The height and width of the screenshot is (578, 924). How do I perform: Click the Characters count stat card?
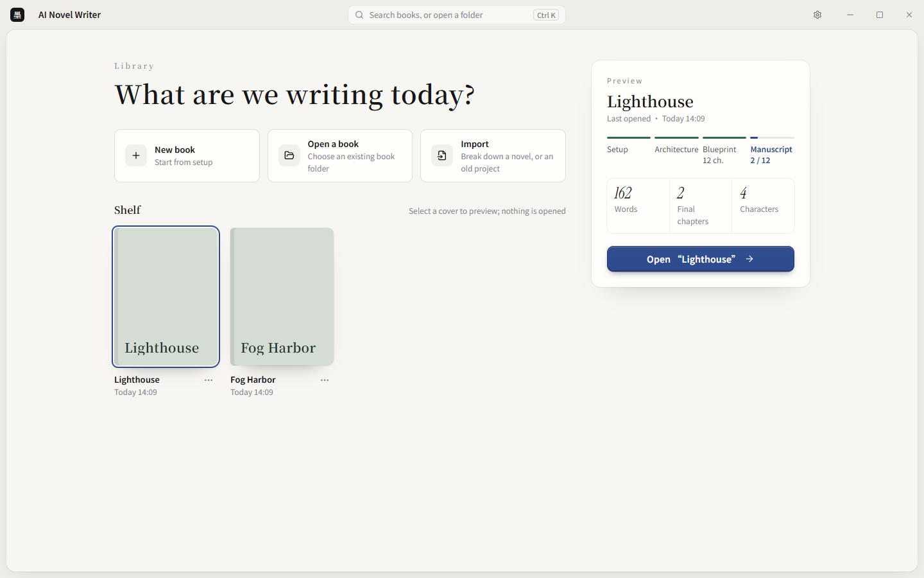tap(763, 206)
